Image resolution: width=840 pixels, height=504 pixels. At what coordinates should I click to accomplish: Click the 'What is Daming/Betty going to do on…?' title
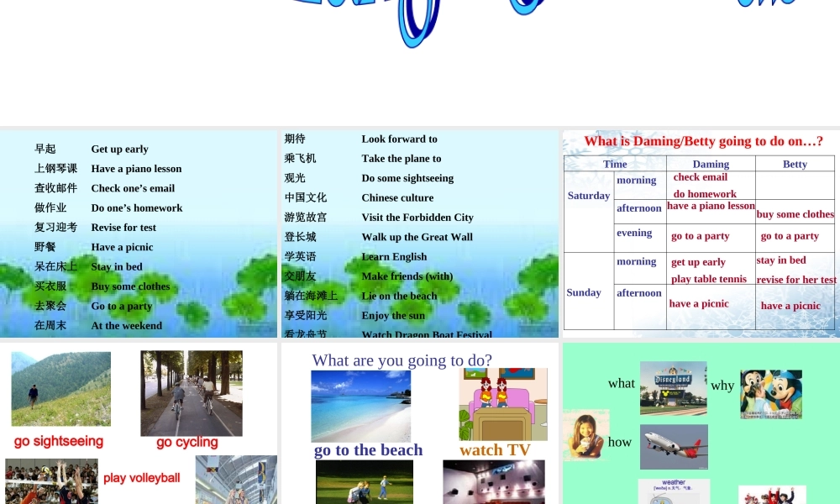[703, 141]
